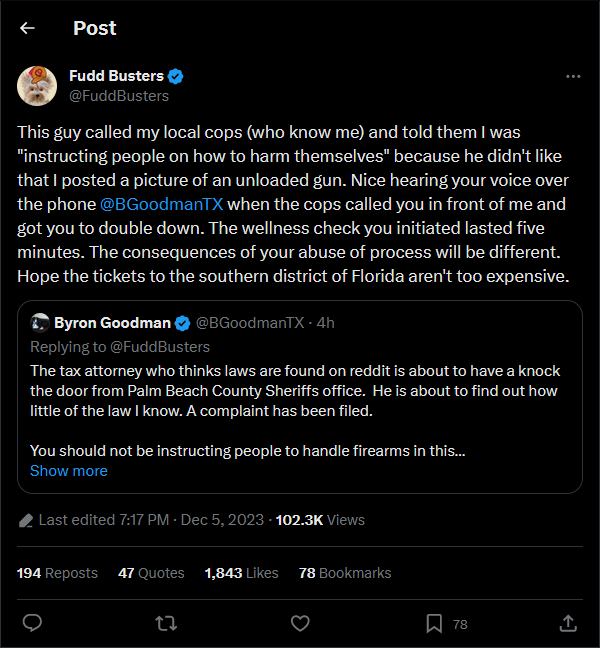Click the edit pencil icon beside Last edited
600x648 pixels.
coord(26,520)
